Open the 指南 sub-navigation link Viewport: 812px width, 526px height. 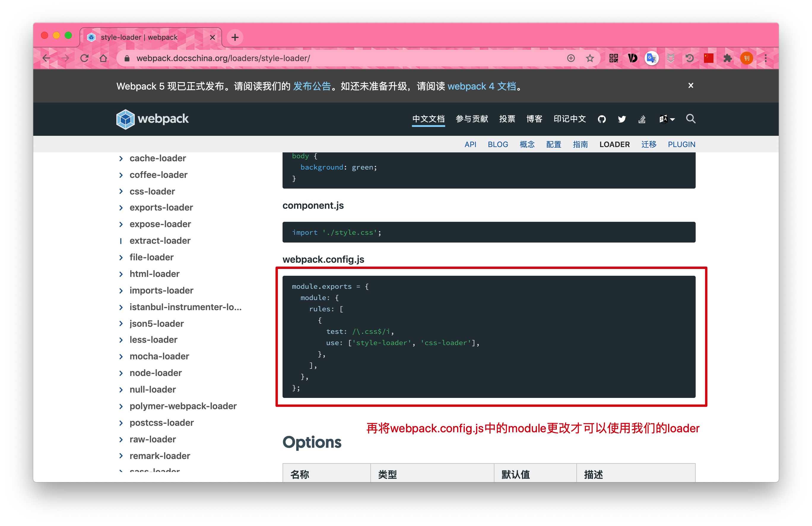point(580,144)
